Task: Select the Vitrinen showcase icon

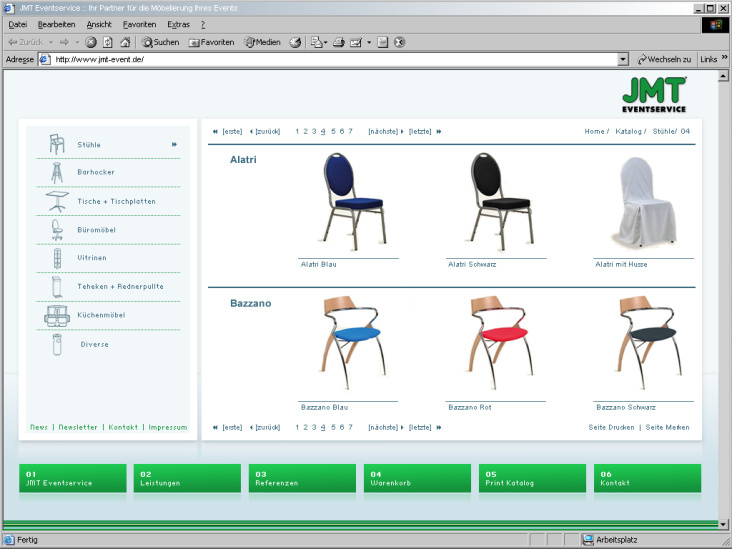Action: [x=57, y=258]
